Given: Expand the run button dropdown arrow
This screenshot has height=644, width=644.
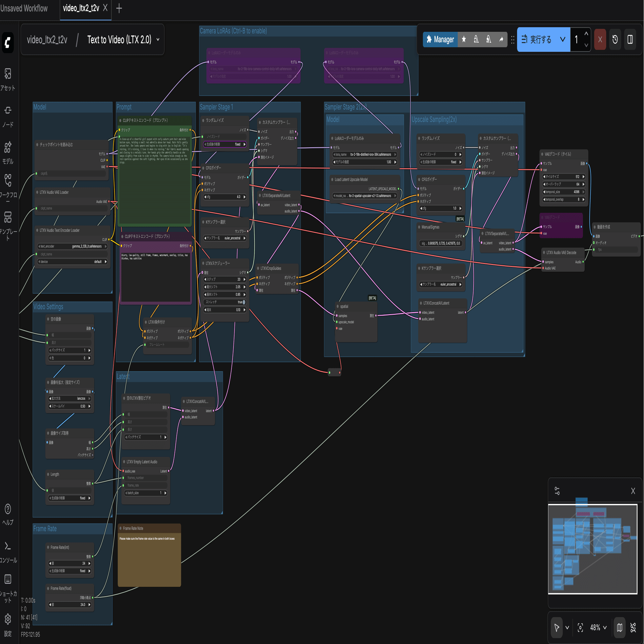Looking at the screenshot, I should [563, 40].
